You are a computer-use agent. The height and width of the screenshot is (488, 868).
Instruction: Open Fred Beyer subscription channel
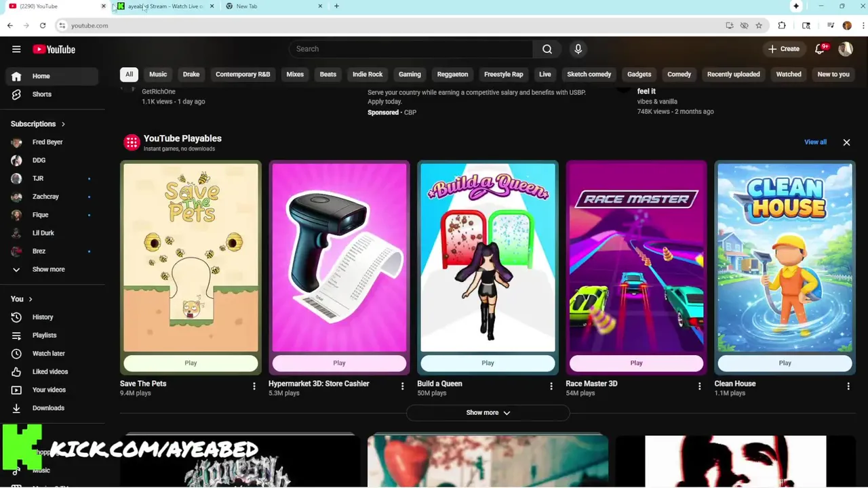click(x=52, y=142)
